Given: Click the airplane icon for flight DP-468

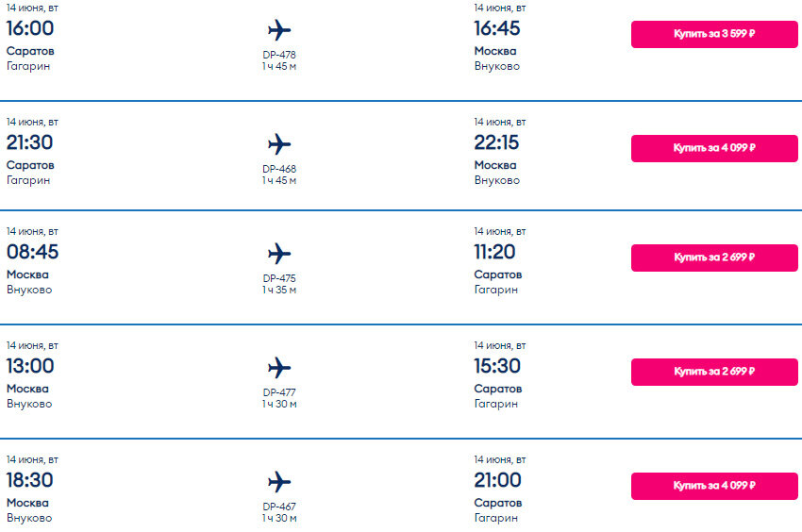Looking at the screenshot, I should [279, 144].
